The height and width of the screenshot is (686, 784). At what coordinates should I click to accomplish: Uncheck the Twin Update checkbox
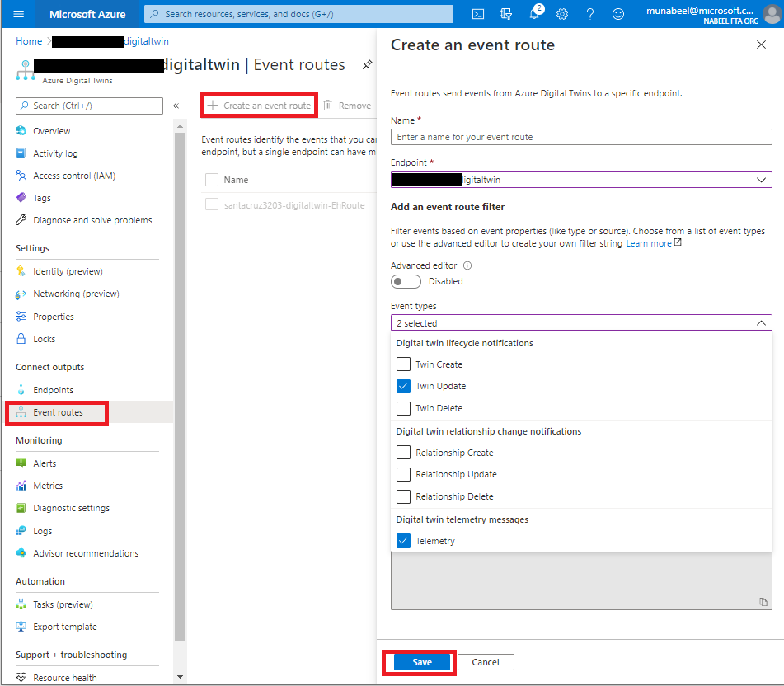403,386
